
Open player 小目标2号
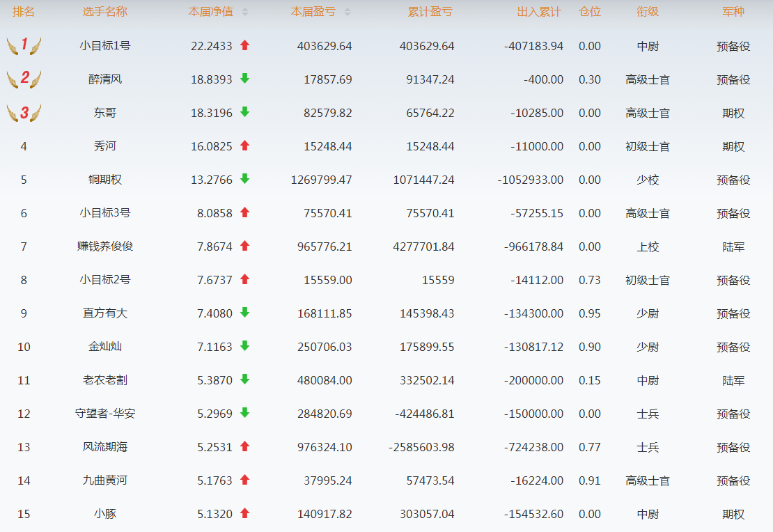click(105, 279)
